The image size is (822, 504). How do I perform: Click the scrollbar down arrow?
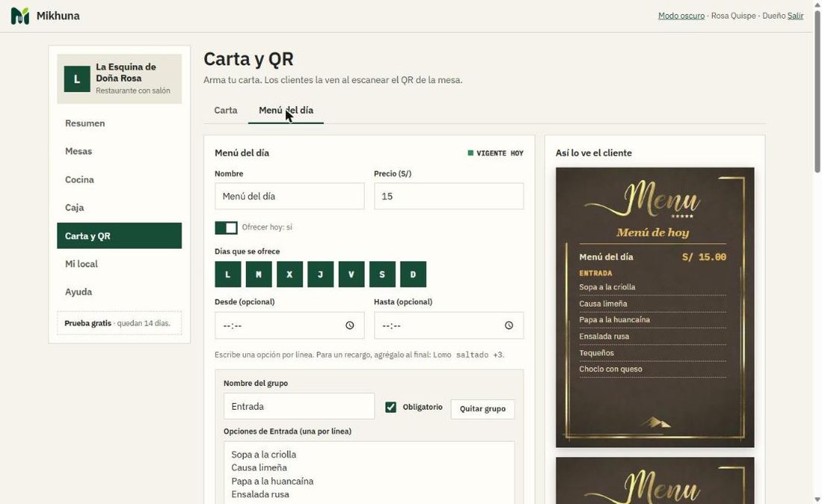click(x=818, y=499)
